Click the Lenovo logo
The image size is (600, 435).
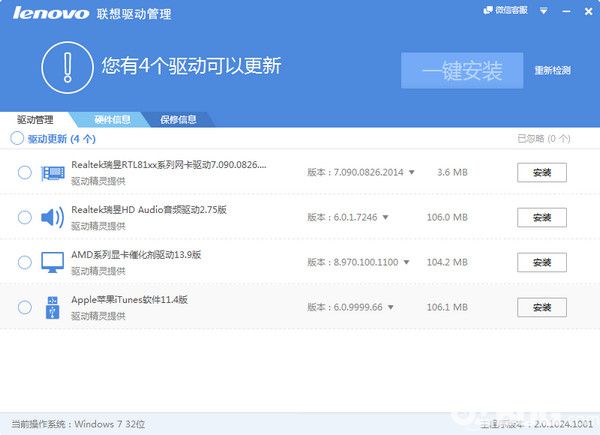[51, 13]
